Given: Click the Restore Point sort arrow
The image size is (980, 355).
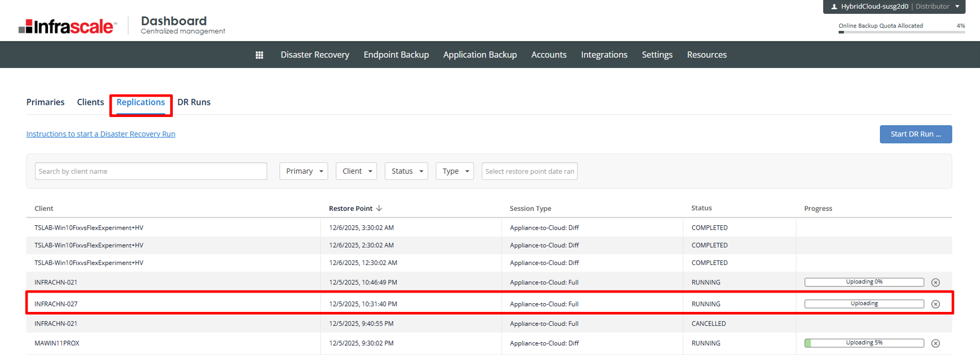Looking at the screenshot, I should tap(379, 208).
